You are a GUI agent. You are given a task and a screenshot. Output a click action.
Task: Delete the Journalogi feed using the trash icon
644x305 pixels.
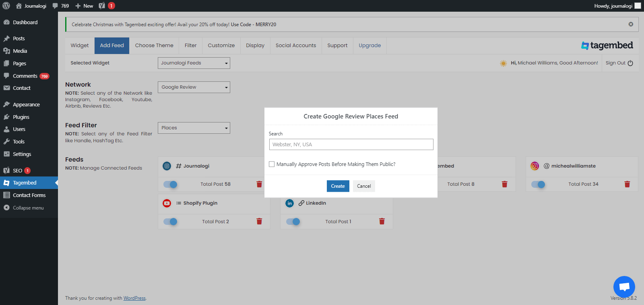pyautogui.click(x=259, y=184)
